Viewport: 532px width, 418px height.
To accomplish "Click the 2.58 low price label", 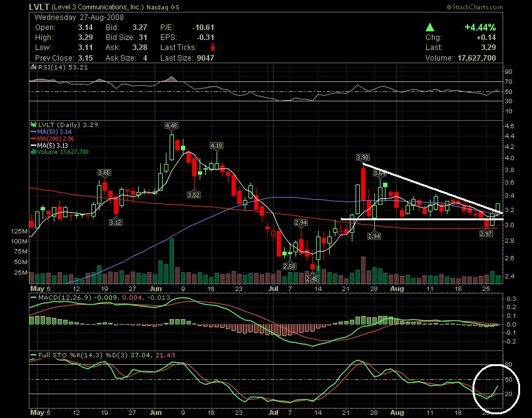I will 289,266.
